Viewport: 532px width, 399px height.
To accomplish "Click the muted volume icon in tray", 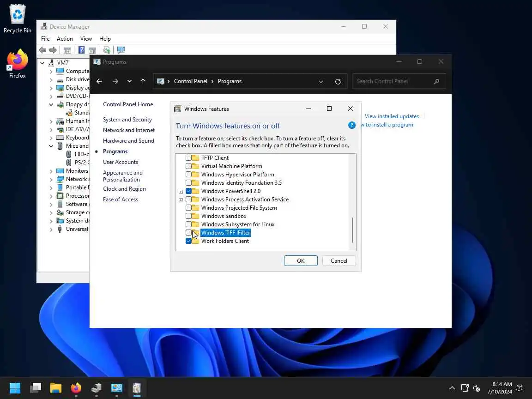I will 477,388.
